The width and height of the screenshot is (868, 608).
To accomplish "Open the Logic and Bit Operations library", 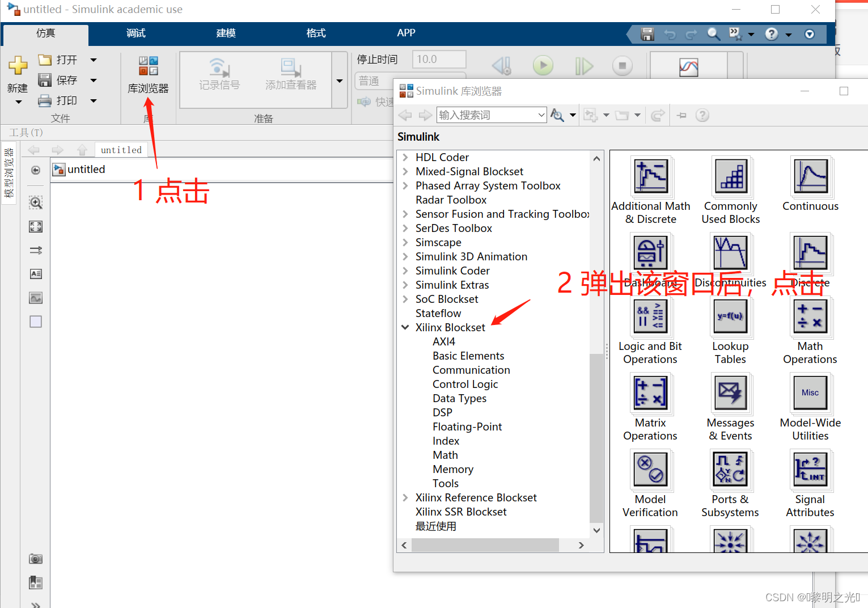I will [650, 331].
